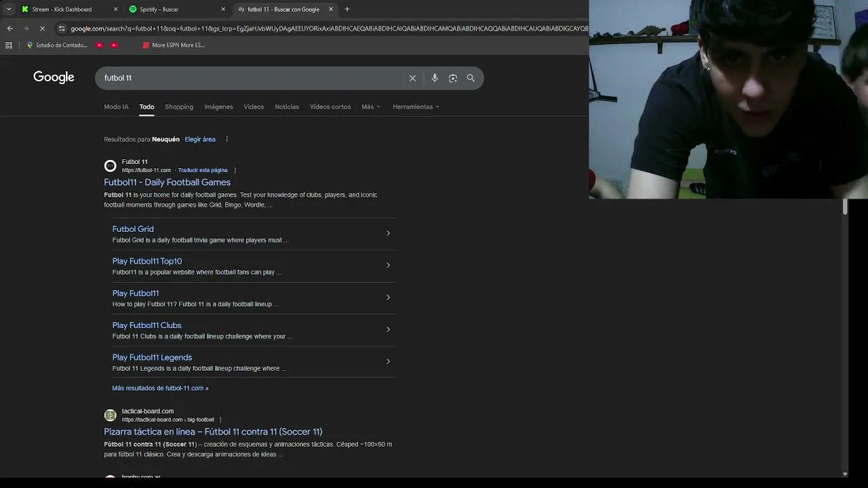The width and height of the screenshot is (868, 488).
Task: Open Futbol11 - Daily Football Games result
Action: coord(167,182)
